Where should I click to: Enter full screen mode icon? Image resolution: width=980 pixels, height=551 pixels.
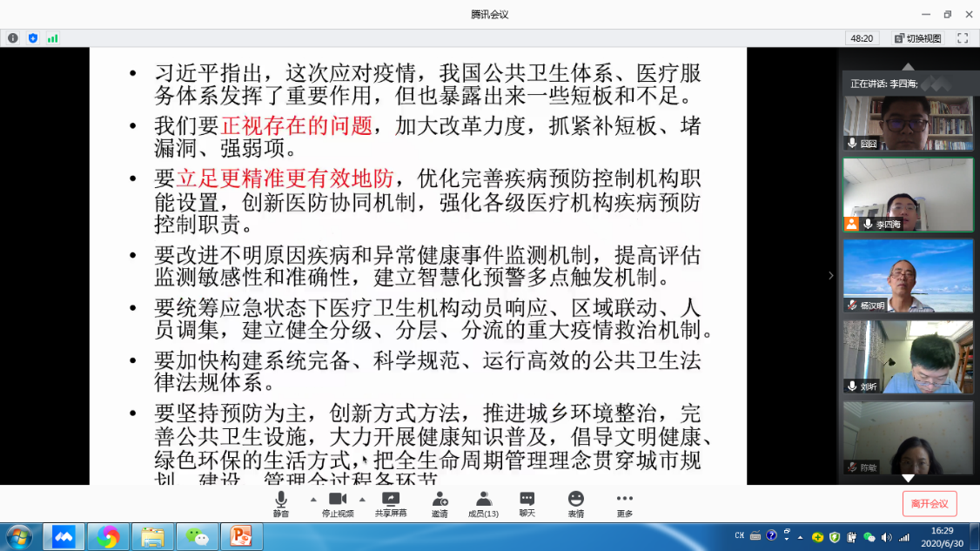[962, 38]
